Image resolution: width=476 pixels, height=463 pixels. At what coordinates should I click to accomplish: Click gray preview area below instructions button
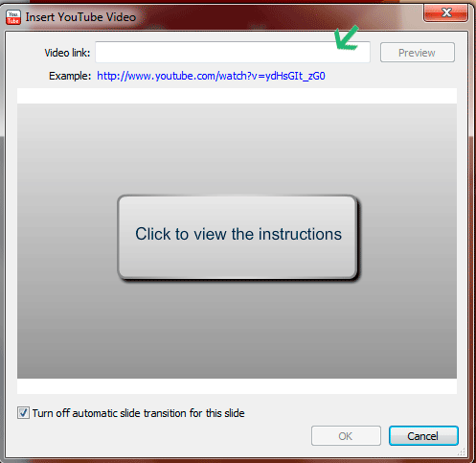(237, 329)
